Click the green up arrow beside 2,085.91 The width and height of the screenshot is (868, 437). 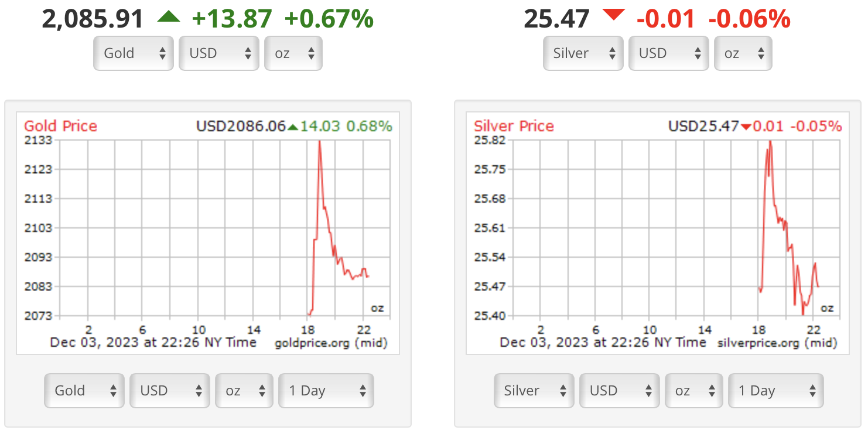[x=169, y=18]
